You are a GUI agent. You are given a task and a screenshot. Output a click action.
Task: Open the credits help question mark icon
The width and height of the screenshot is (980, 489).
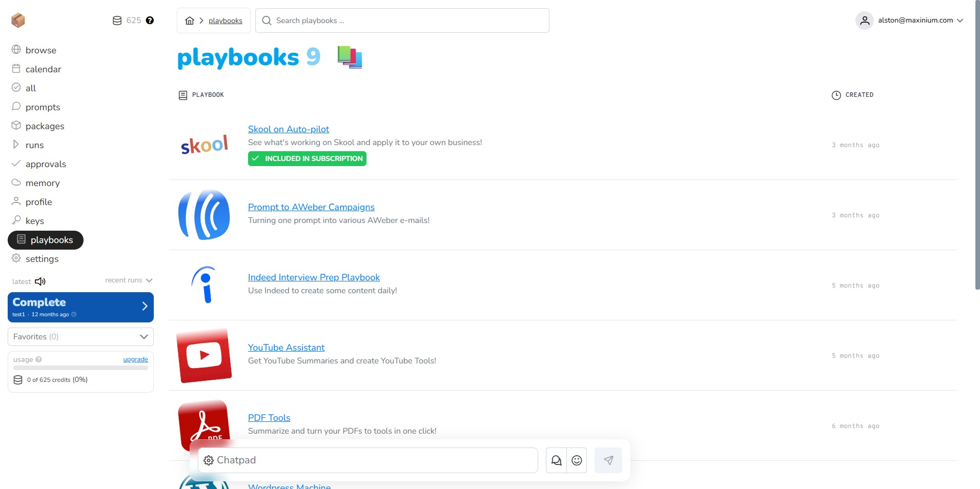tap(150, 21)
